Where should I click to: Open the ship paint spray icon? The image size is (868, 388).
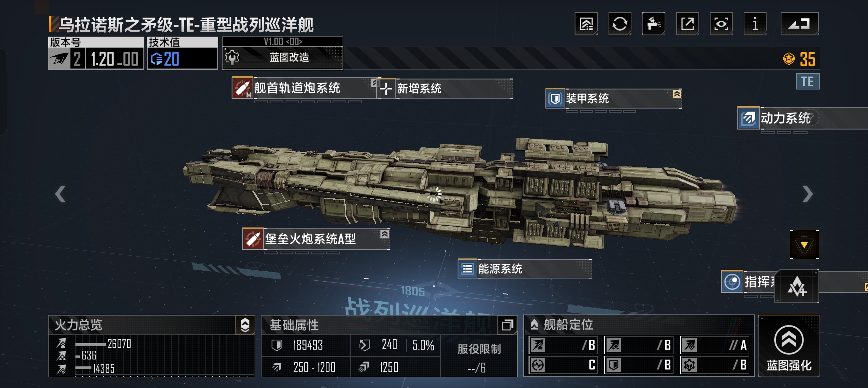pyautogui.click(x=654, y=24)
